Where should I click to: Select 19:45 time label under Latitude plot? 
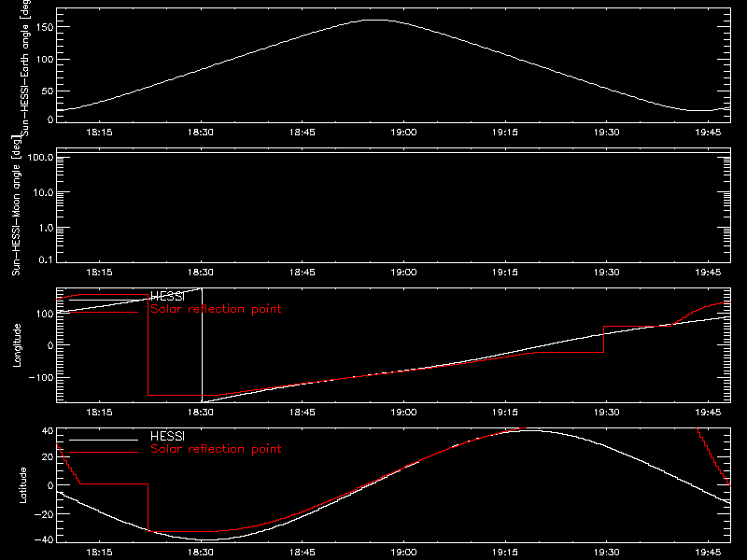(x=708, y=552)
